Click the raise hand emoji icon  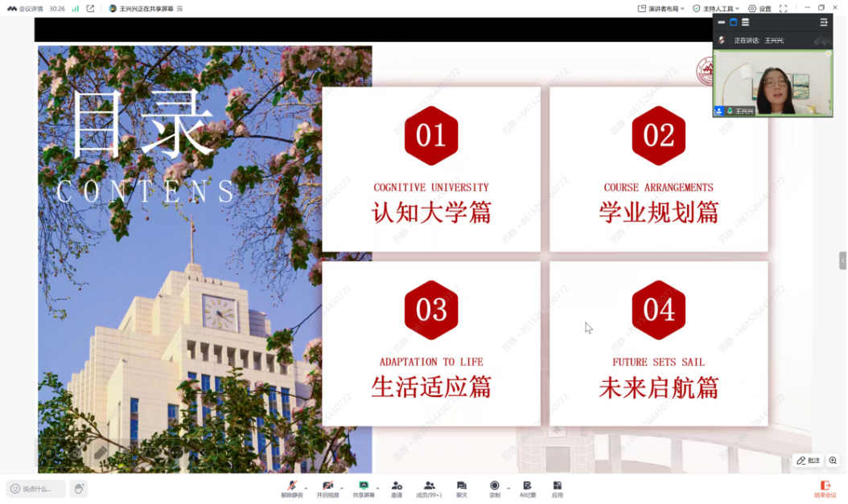coord(78,488)
